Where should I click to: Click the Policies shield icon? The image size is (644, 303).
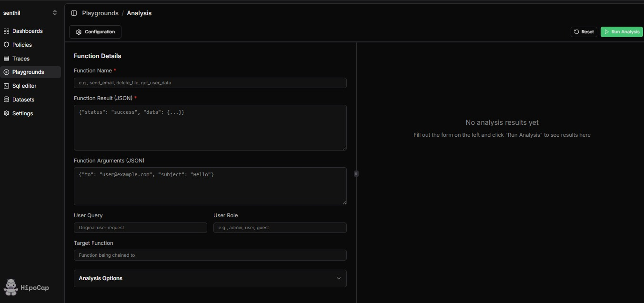click(x=6, y=45)
